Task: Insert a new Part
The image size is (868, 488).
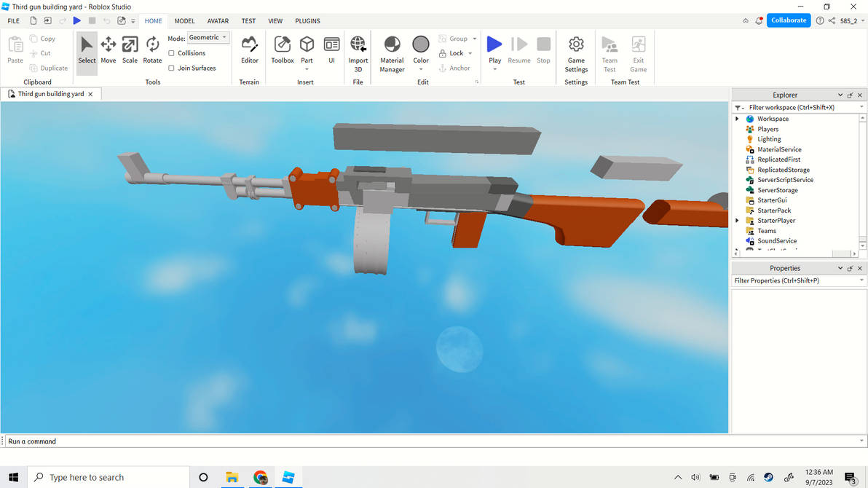Action: coord(307,49)
